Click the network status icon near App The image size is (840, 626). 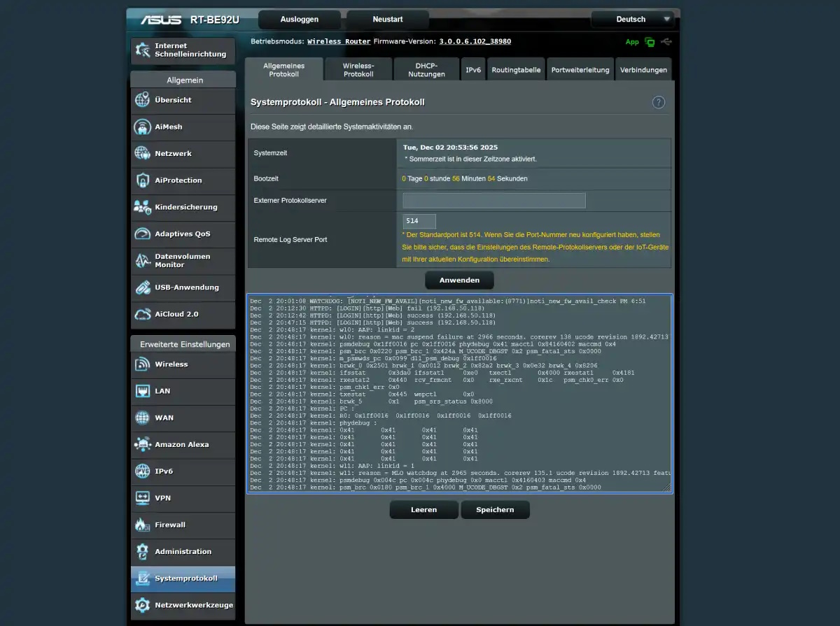coord(650,42)
